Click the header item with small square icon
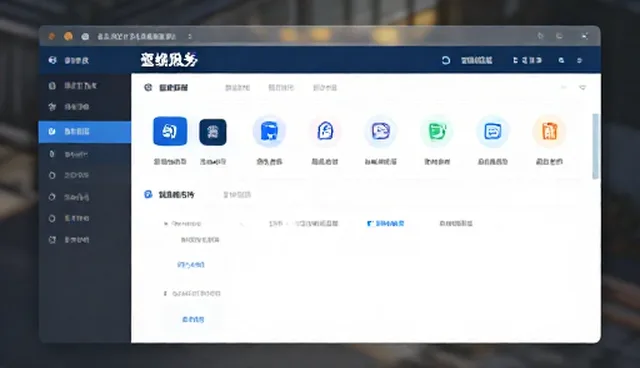 point(527,60)
